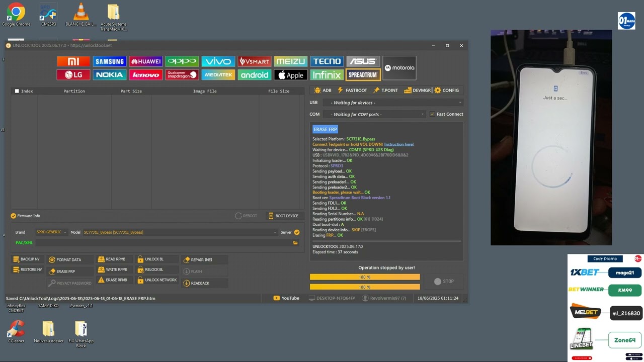Open the CCleaner desktop shortcut

[16, 332]
